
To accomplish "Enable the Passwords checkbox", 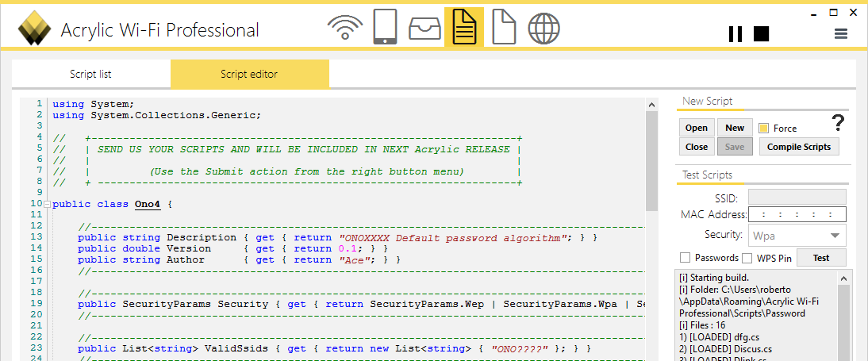I will (686, 258).
